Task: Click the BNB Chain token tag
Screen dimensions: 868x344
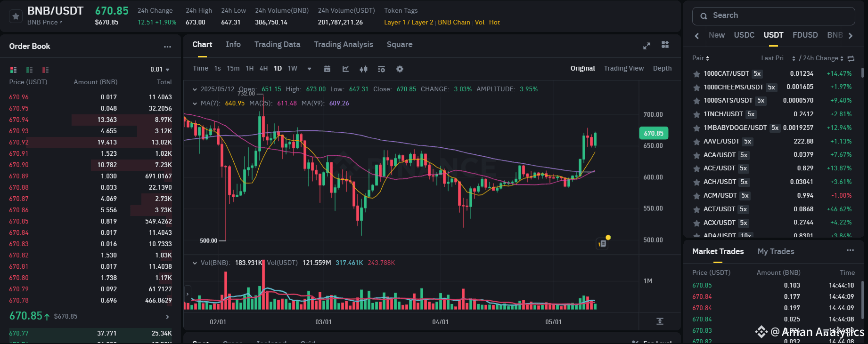Action: coord(454,22)
